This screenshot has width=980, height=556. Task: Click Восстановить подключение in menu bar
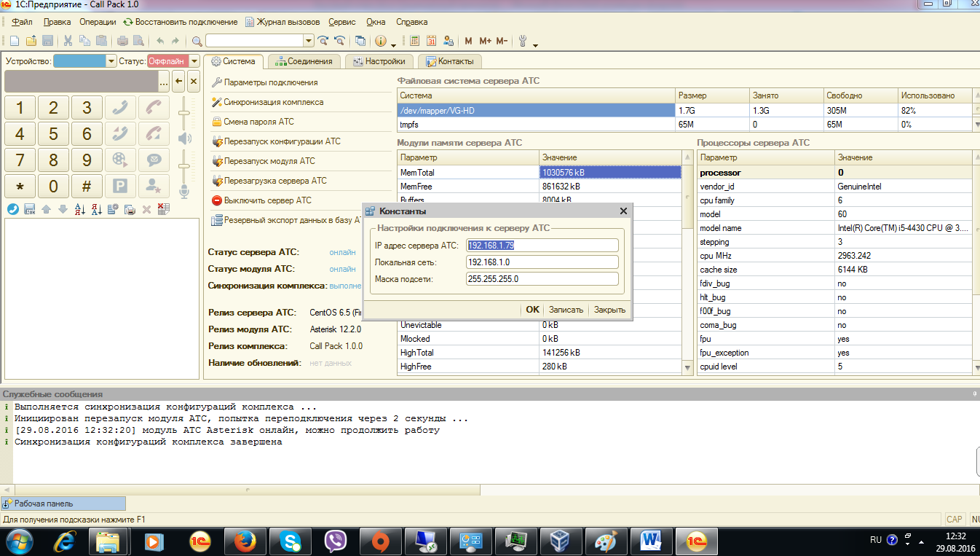pos(180,22)
